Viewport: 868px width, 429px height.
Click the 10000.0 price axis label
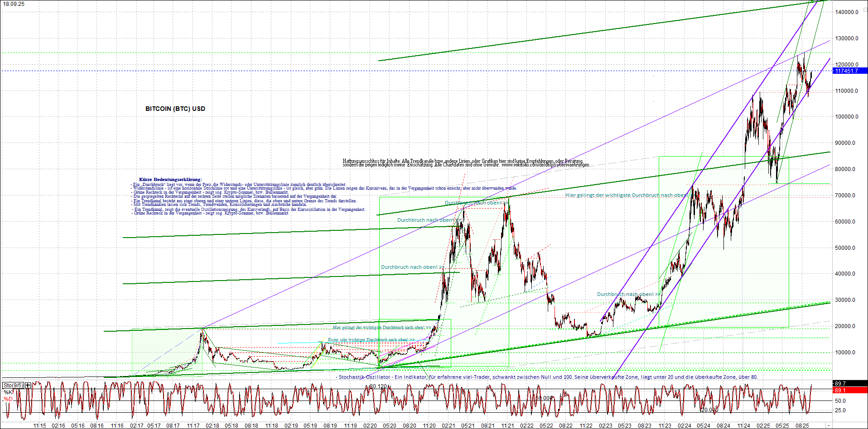(845, 353)
